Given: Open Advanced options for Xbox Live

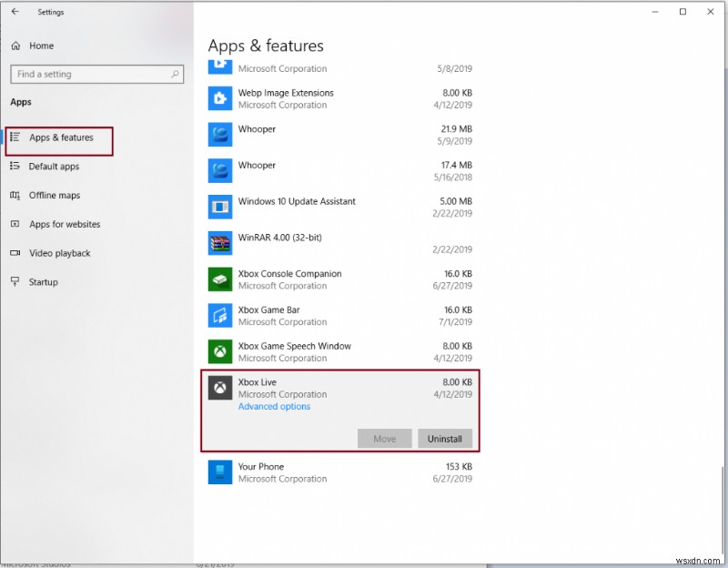Looking at the screenshot, I should click(275, 406).
